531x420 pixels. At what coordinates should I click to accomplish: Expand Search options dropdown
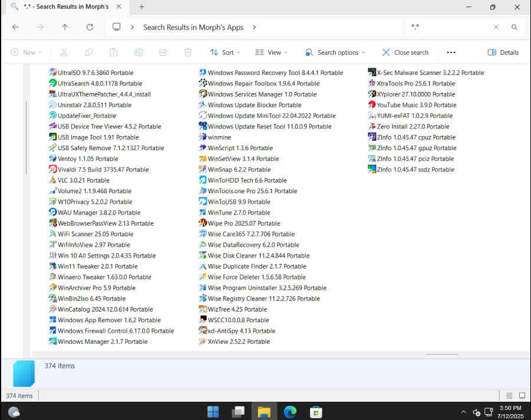tap(335, 52)
